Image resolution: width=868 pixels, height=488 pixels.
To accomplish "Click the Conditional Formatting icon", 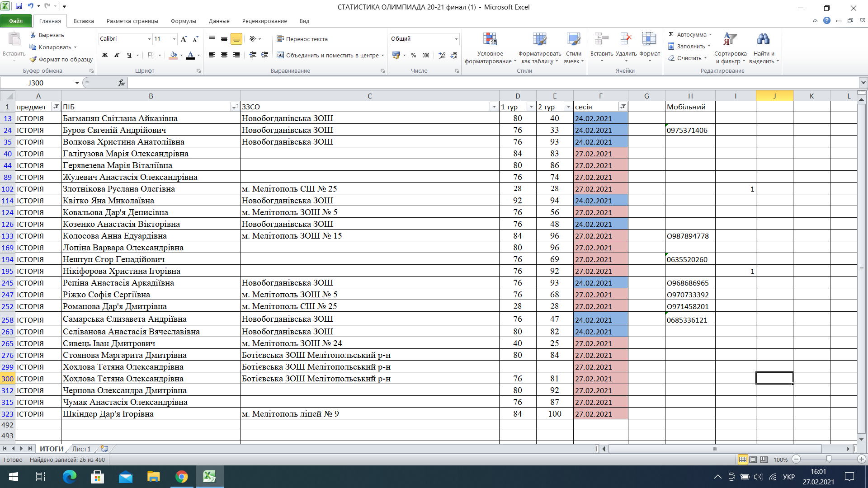I will [x=490, y=39].
